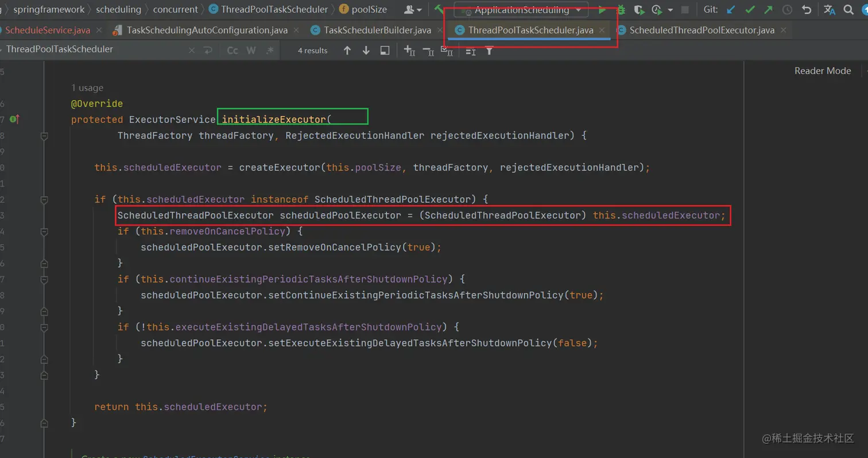Screen dimensions: 868x458
Task: Switch to ScheduleService.java tab
Action: point(47,30)
